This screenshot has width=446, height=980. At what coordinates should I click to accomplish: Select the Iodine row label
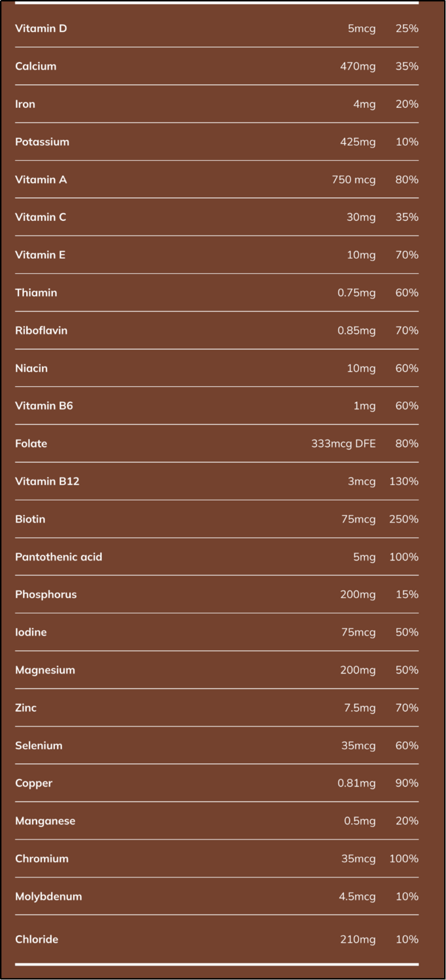click(31, 632)
